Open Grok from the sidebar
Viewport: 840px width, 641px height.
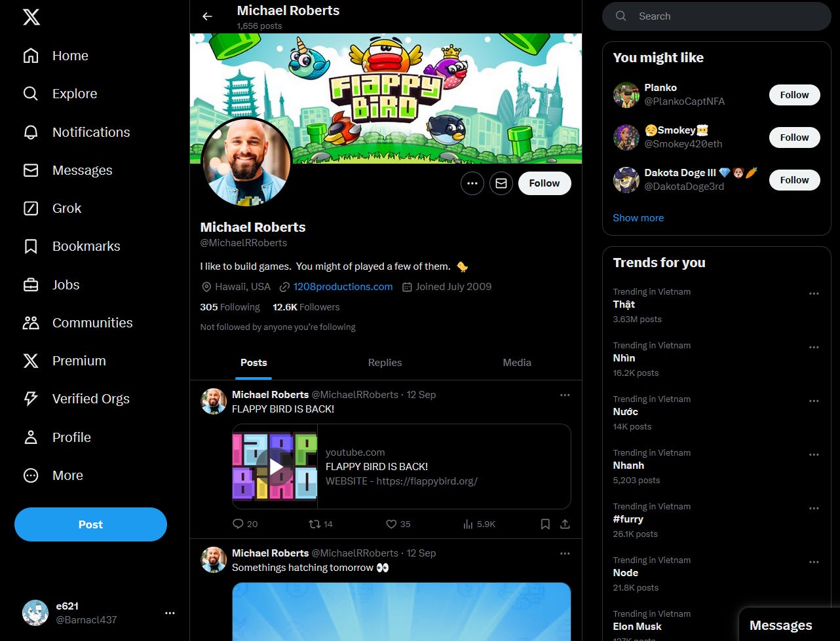click(x=52, y=208)
